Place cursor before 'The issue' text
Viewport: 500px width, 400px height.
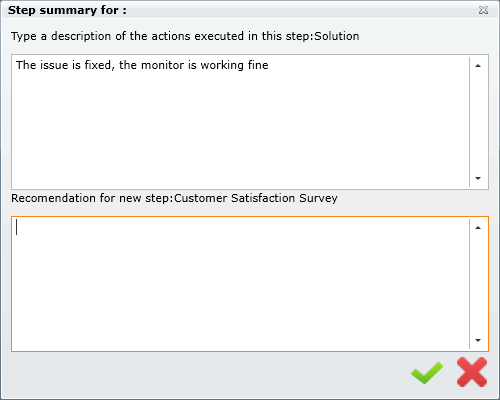click(16, 65)
